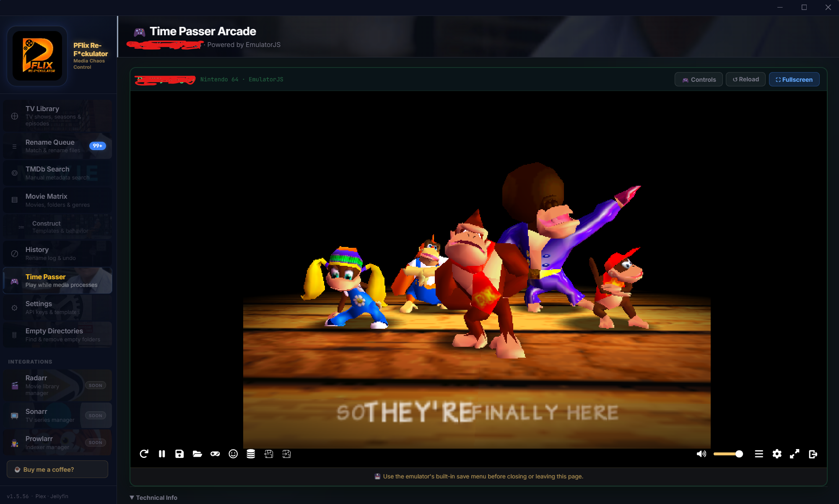The image size is (839, 504).
Task: Click the PFlix logo image
Action: (x=37, y=56)
